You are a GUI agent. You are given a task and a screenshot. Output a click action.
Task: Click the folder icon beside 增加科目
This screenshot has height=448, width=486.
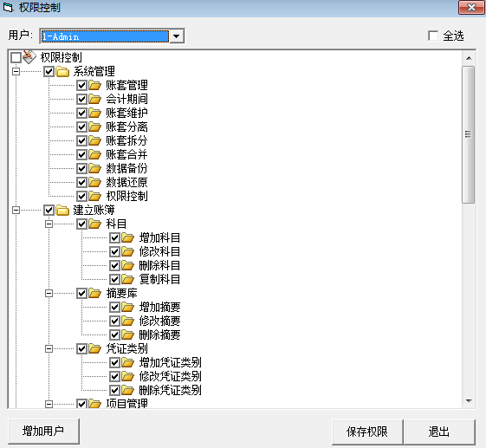pos(127,237)
